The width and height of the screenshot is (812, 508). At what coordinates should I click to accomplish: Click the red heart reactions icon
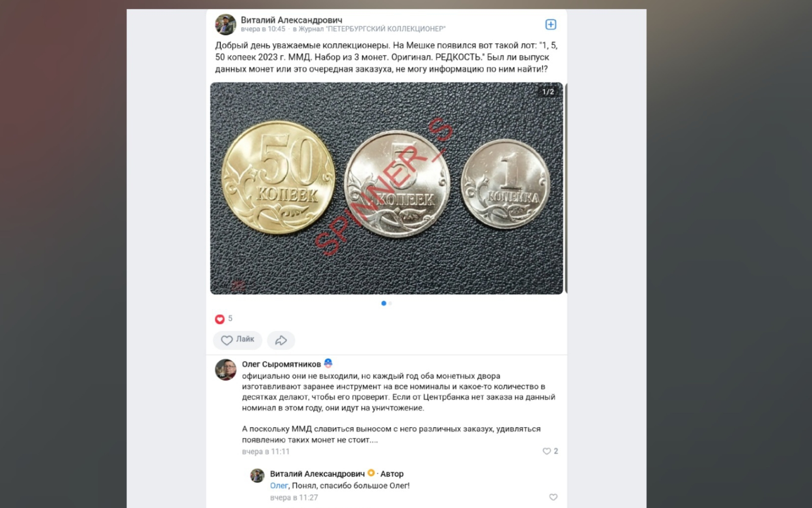(219, 319)
